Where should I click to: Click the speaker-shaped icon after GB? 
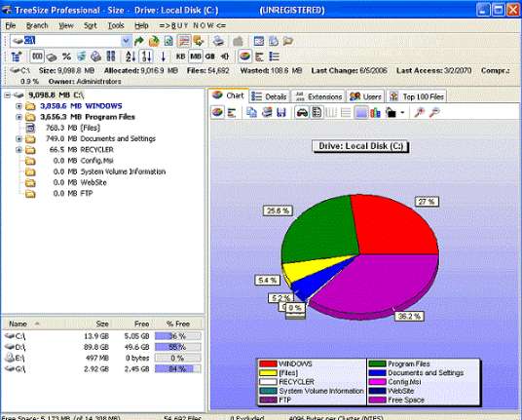(225, 57)
